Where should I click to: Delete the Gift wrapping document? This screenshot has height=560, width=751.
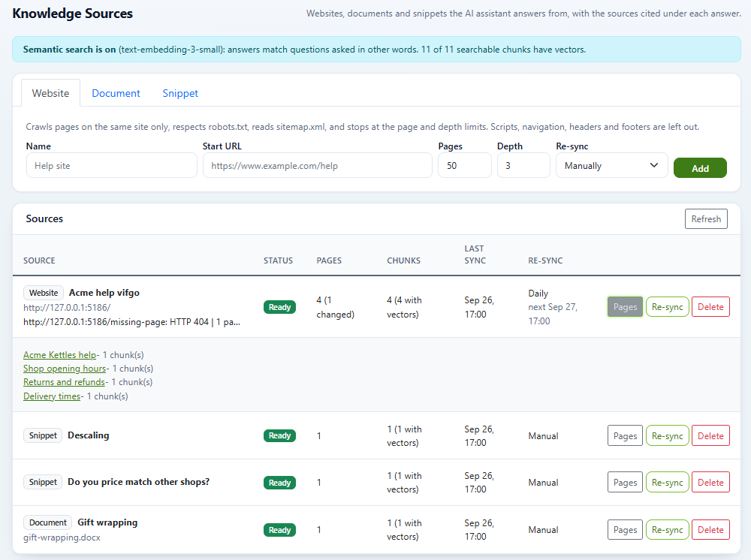click(710, 529)
